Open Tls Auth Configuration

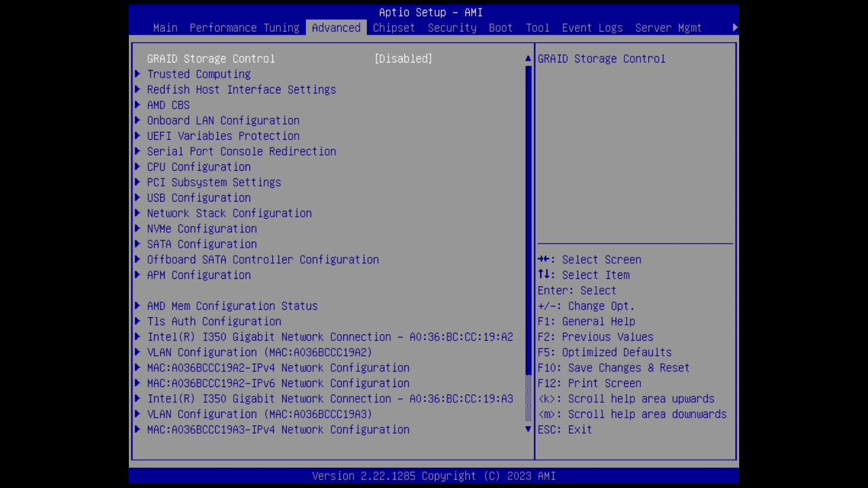click(x=214, y=322)
